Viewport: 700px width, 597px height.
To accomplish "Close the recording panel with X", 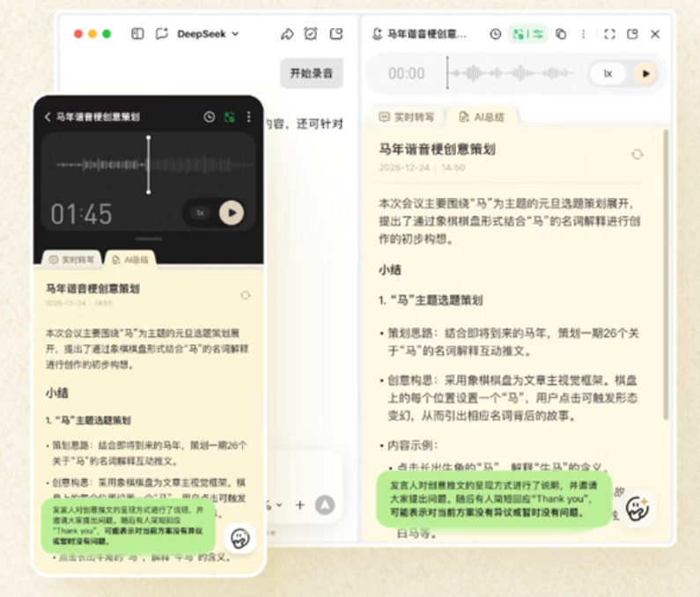I will [655, 34].
